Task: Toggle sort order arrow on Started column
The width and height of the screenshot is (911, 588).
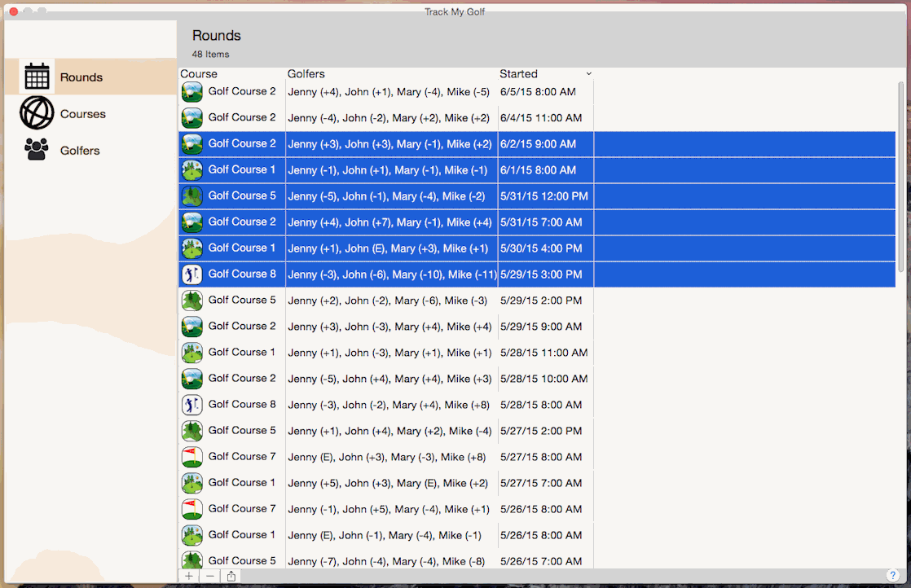Action: point(588,74)
